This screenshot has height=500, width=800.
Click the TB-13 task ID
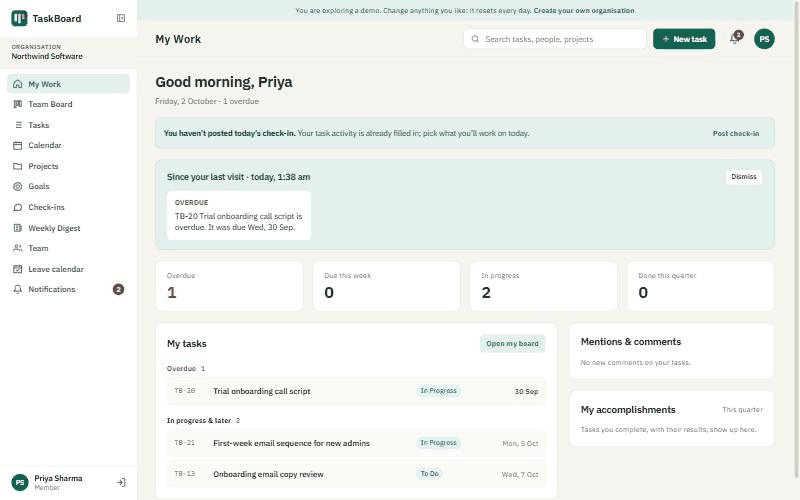pyautogui.click(x=184, y=474)
